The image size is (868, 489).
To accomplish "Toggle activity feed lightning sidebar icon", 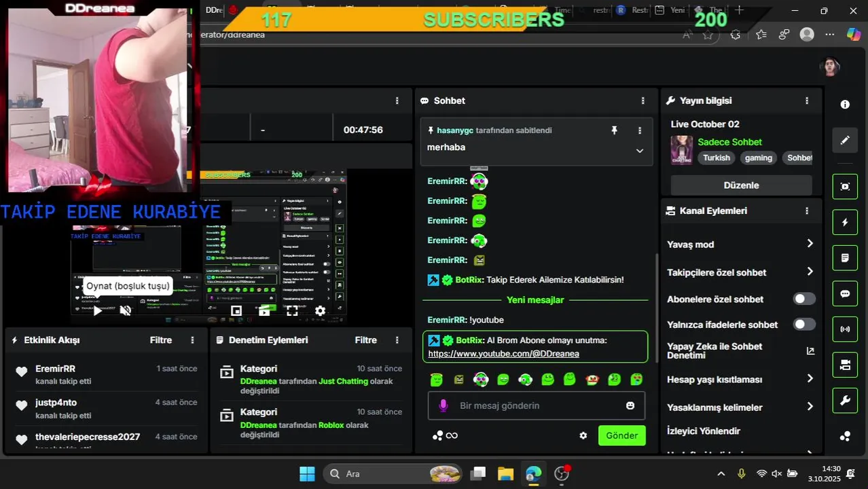I will point(845,222).
